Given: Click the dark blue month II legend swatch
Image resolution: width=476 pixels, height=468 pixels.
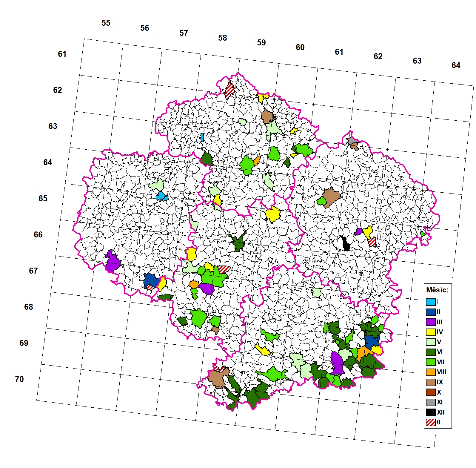Looking at the screenshot, I should click(x=431, y=312).
